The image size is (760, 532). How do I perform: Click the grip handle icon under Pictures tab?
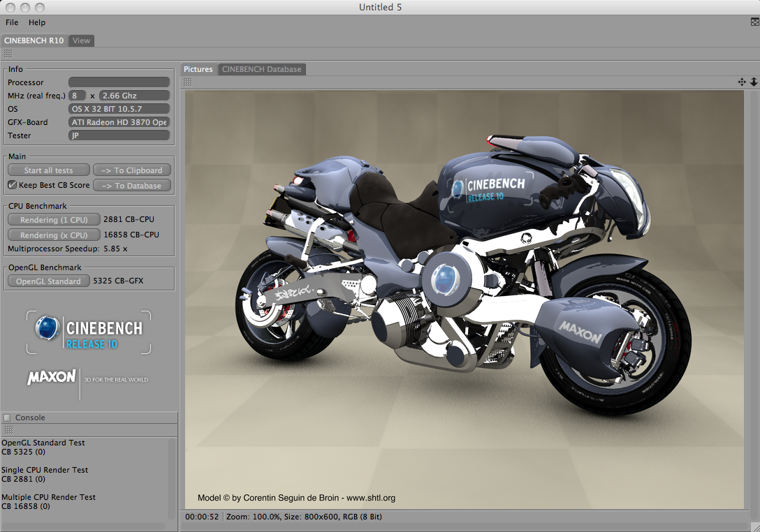(x=188, y=82)
